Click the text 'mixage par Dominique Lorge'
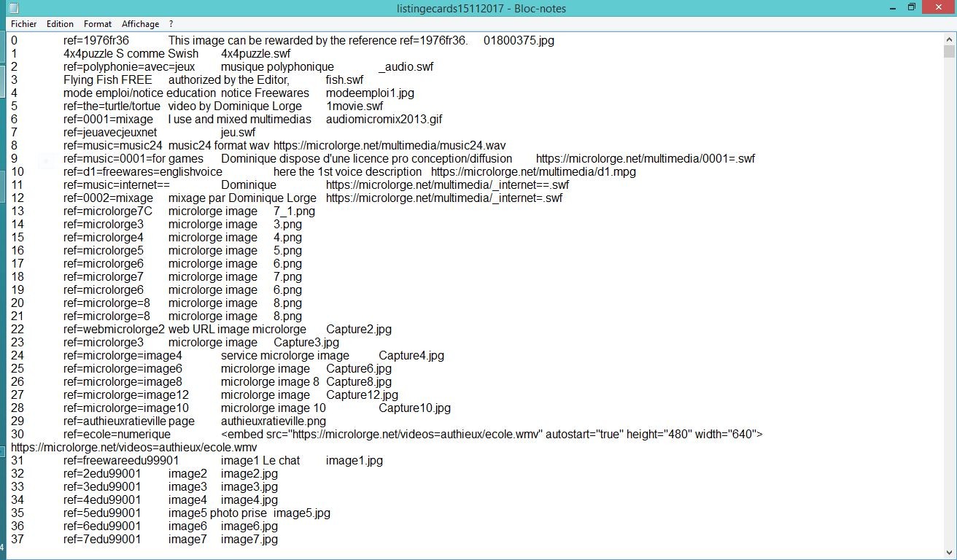957x560 pixels. (x=241, y=198)
